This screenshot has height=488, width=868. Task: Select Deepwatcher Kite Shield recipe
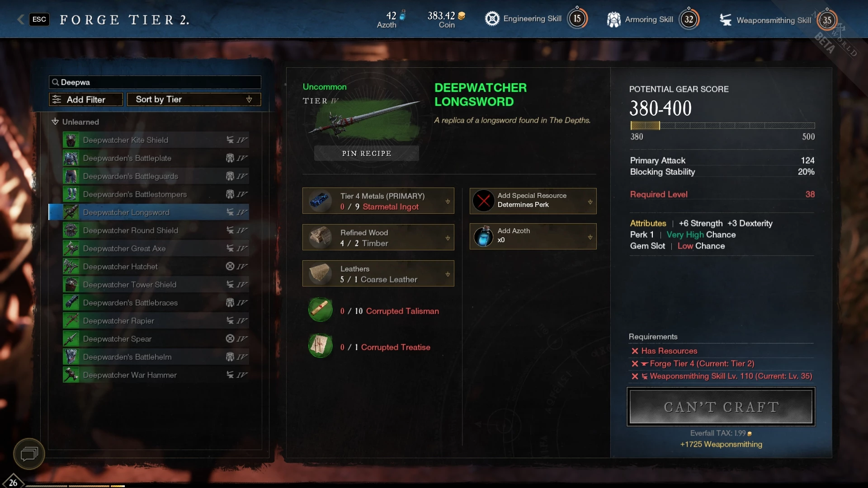coord(156,140)
